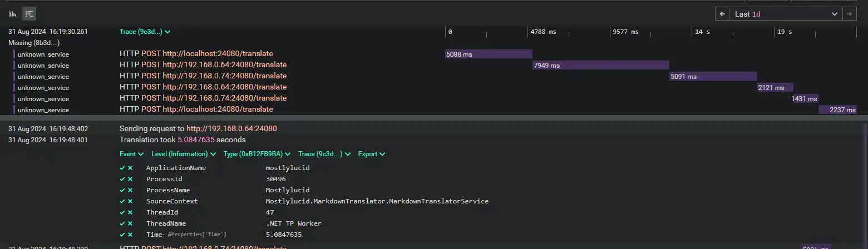The width and height of the screenshot is (868, 249).
Task: Click HTTP POST localhost row with 5088 ms span
Action: pyautogui.click(x=196, y=54)
